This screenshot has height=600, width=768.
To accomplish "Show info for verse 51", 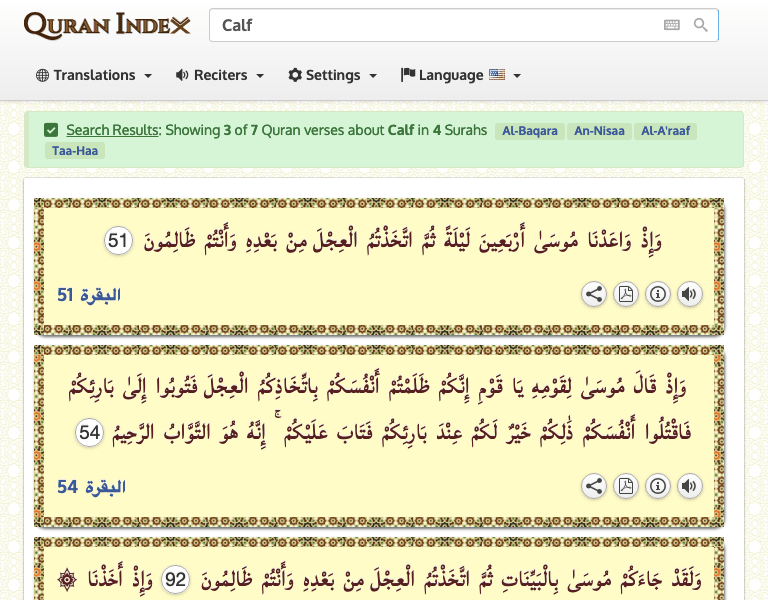I will (x=657, y=294).
